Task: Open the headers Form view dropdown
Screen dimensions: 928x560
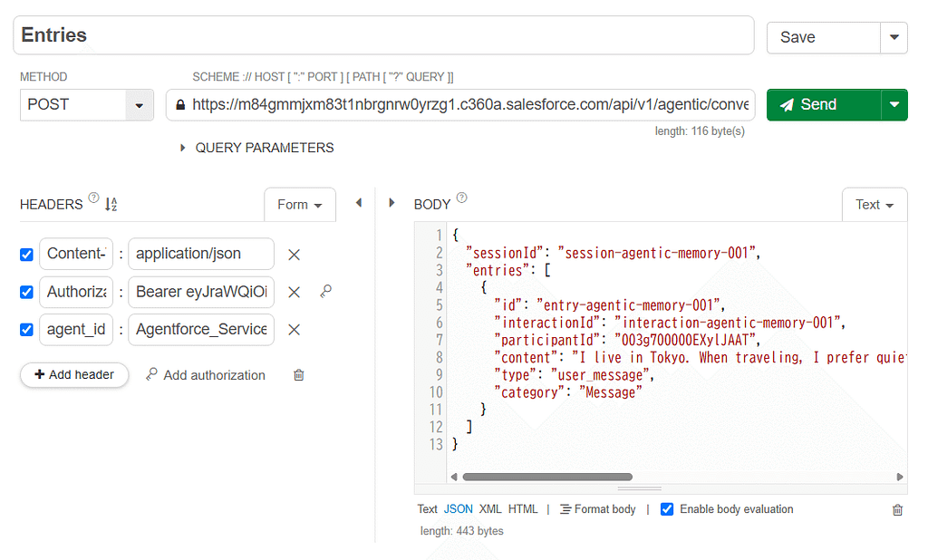Action: click(299, 204)
